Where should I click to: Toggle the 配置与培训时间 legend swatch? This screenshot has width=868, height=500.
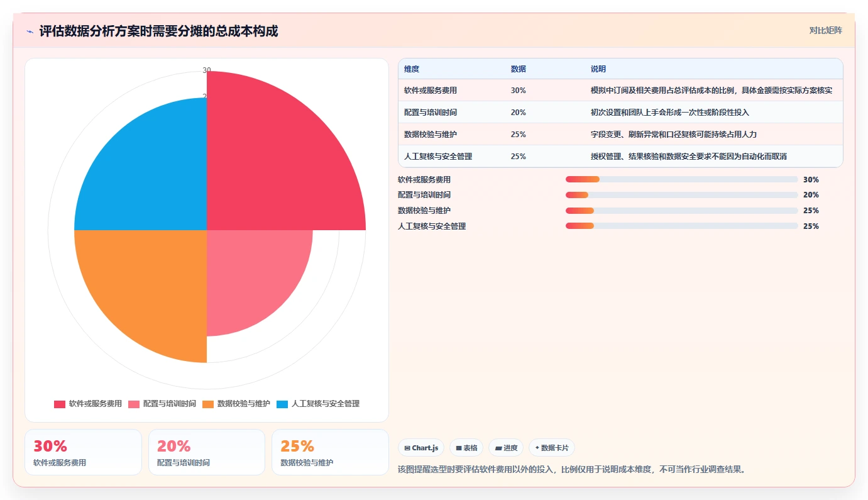pyautogui.click(x=134, y=404)
